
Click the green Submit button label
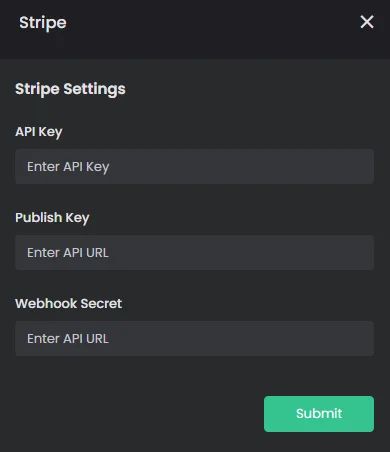319,414
